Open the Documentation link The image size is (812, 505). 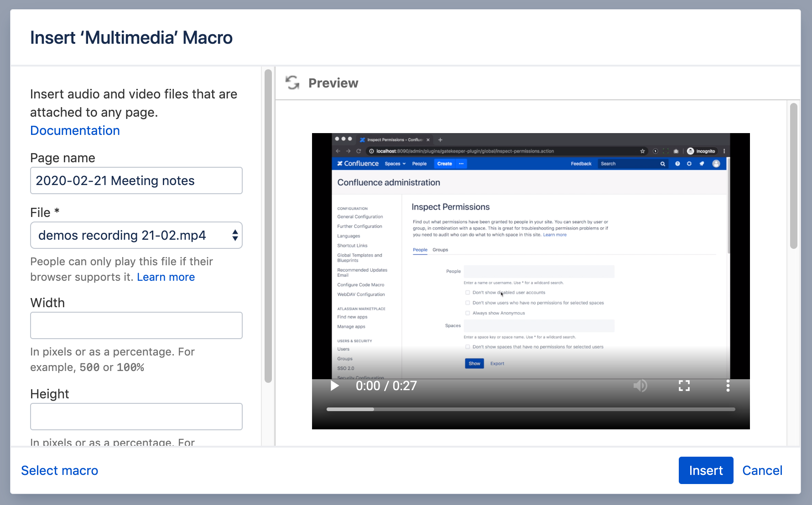click(75, 130)
